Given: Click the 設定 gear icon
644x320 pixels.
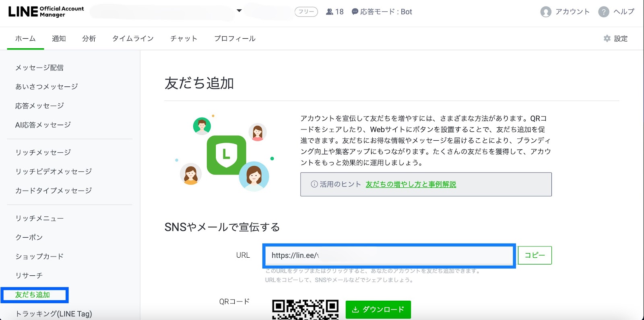Looking at the screenshot, I should [607, 38].
